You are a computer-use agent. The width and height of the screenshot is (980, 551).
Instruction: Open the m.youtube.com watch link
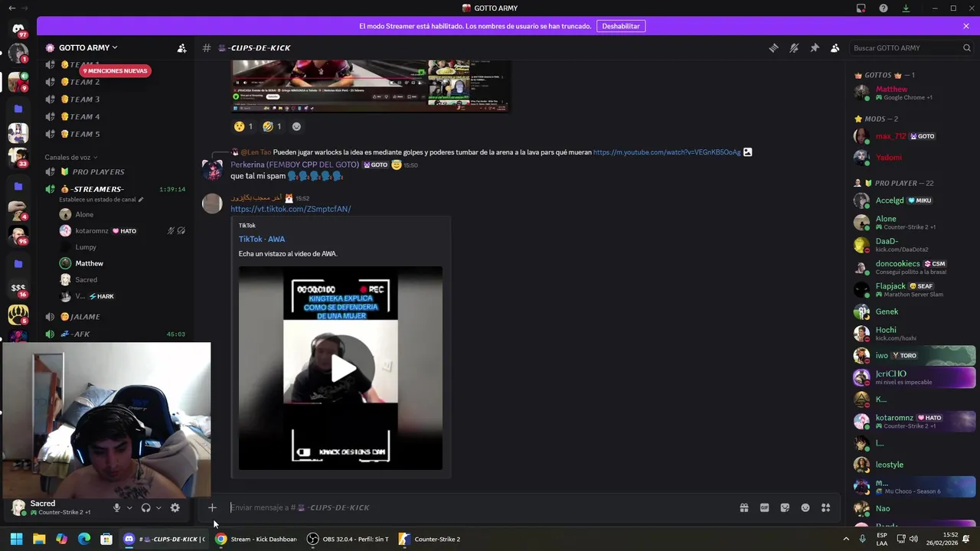coord(667,152)
